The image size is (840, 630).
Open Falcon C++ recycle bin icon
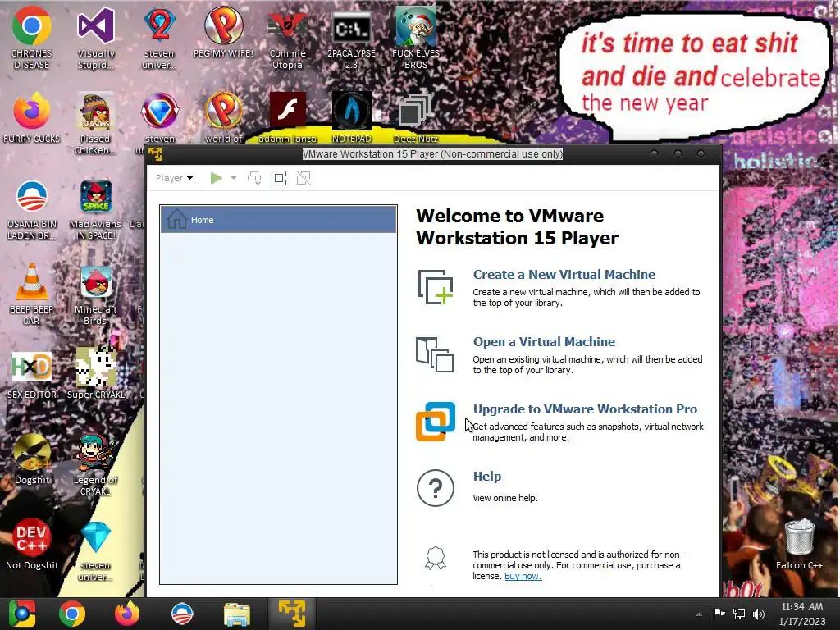point(799,545)
